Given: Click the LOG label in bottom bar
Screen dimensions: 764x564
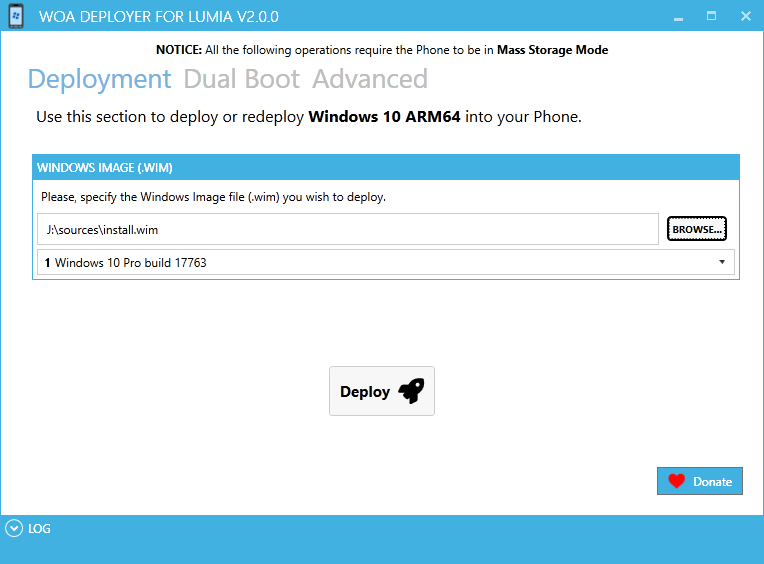Looking at the screenshot, I should pyautogui.click(x=39, y=529).
